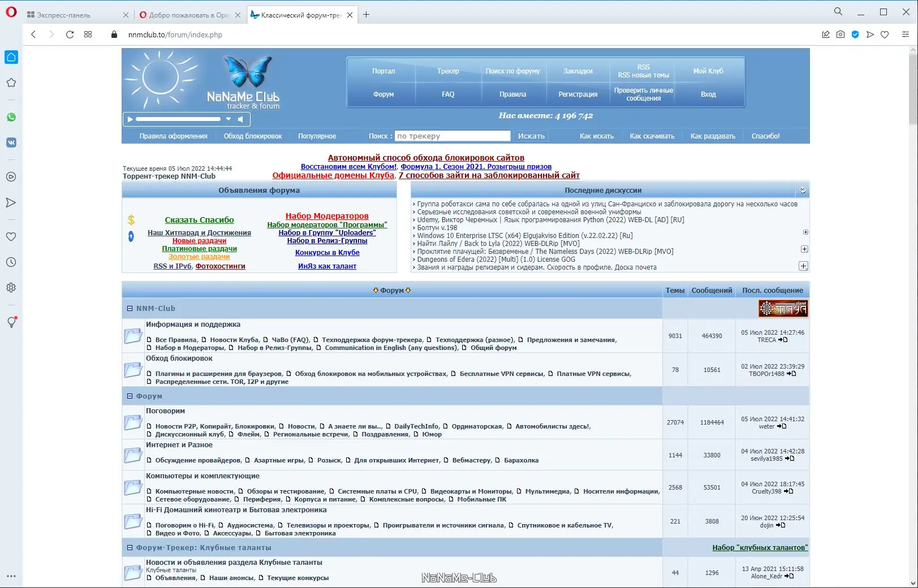Close the Классический форум-трекер tab
Viewport: 918px width, 588px height.
click(x=350, y=15)
